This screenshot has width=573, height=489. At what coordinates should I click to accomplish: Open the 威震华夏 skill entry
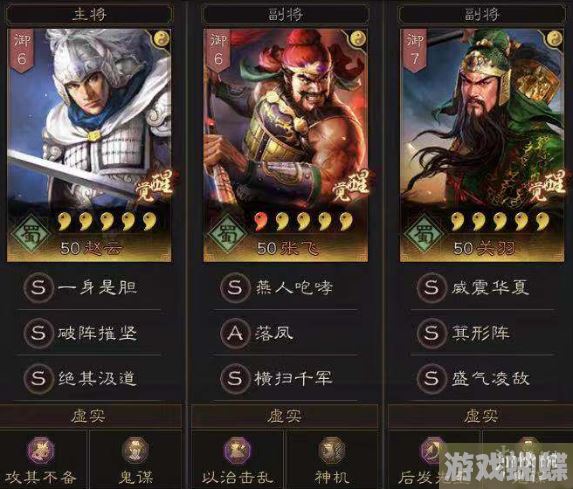(482, 288)
